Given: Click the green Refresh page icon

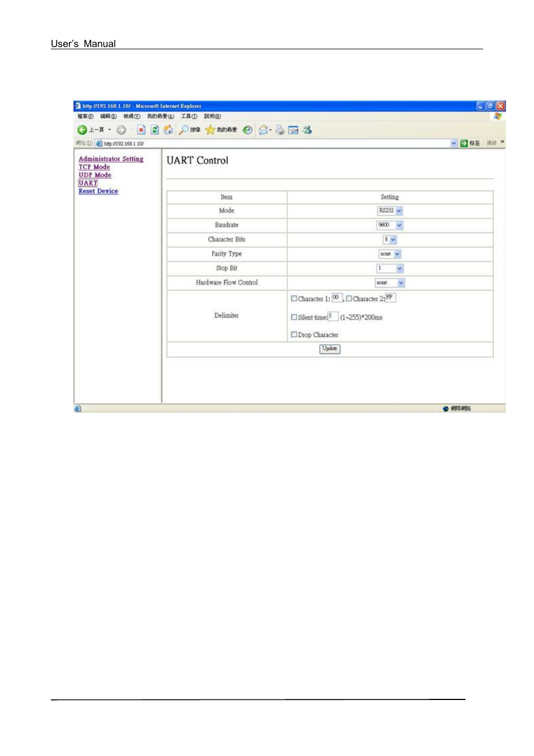Looking at the screenshot, I should coord(154,130).
